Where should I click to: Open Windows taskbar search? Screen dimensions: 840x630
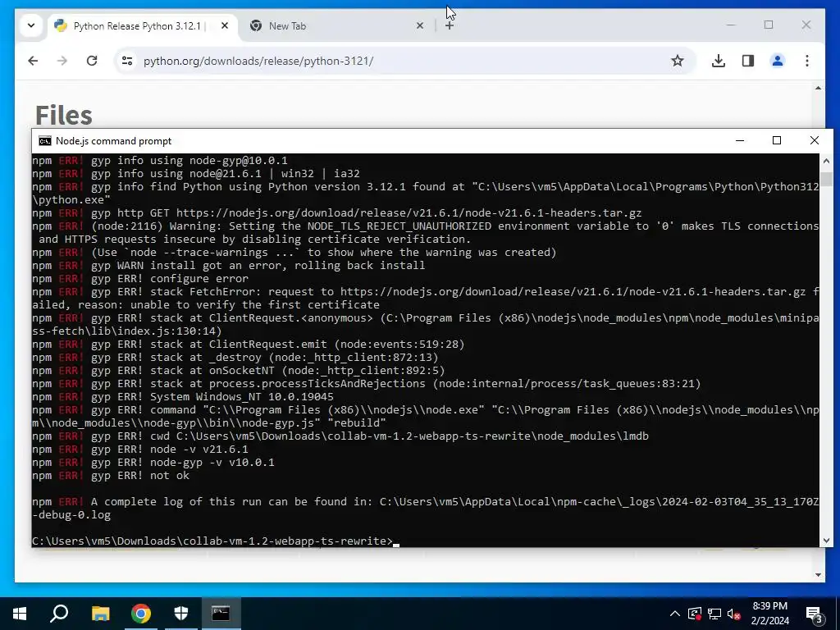coord(59,614)
